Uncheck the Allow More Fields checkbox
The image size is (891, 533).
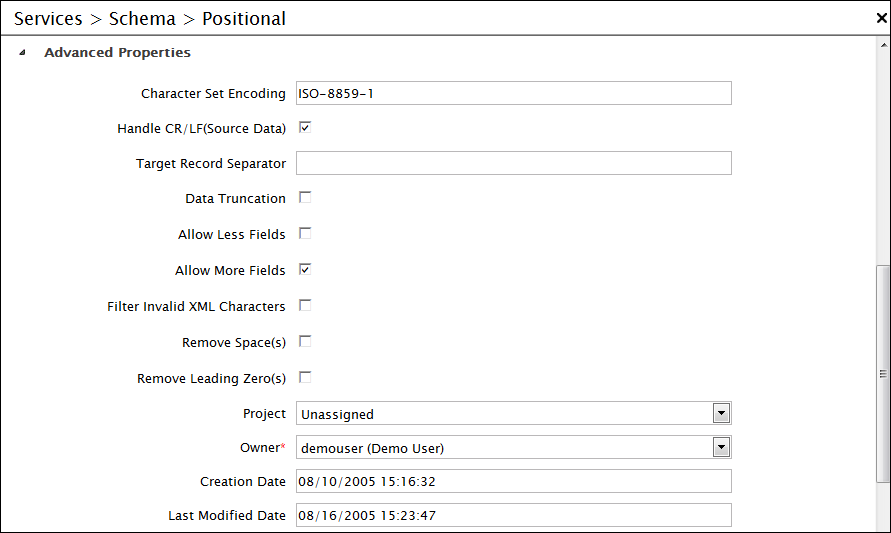click(305, 270)
